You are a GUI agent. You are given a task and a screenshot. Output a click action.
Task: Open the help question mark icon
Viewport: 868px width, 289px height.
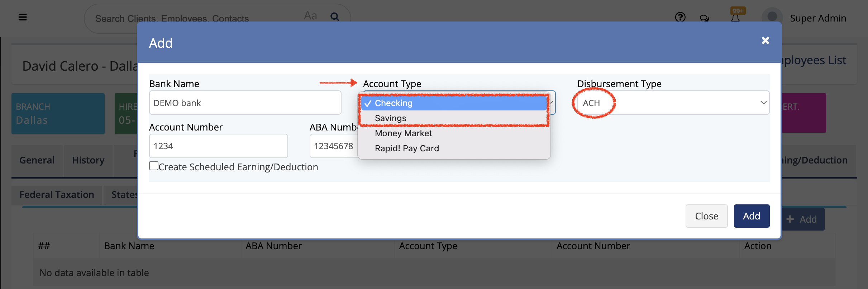coord(680,17)
